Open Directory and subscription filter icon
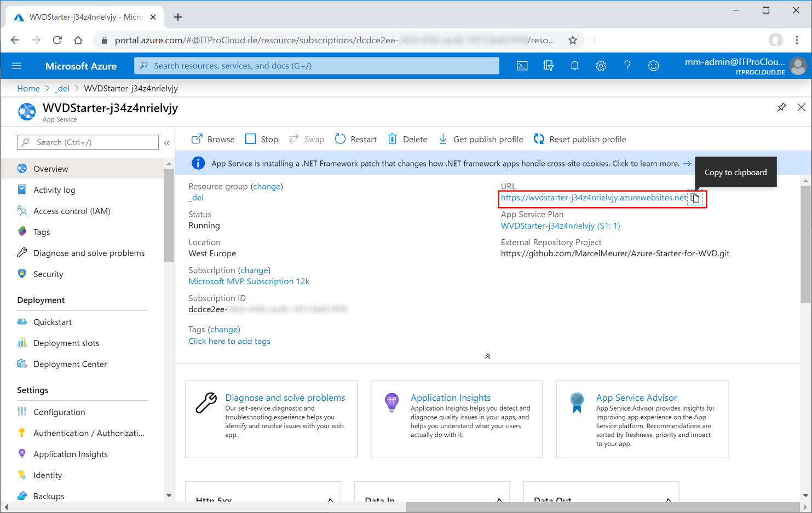Image resolution: width=812 pixels, height=513 pixels. click(x=548, y=66)
